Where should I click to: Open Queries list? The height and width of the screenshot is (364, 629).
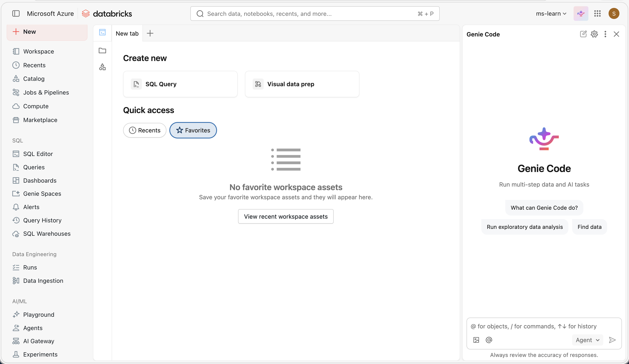click(47, 167)
